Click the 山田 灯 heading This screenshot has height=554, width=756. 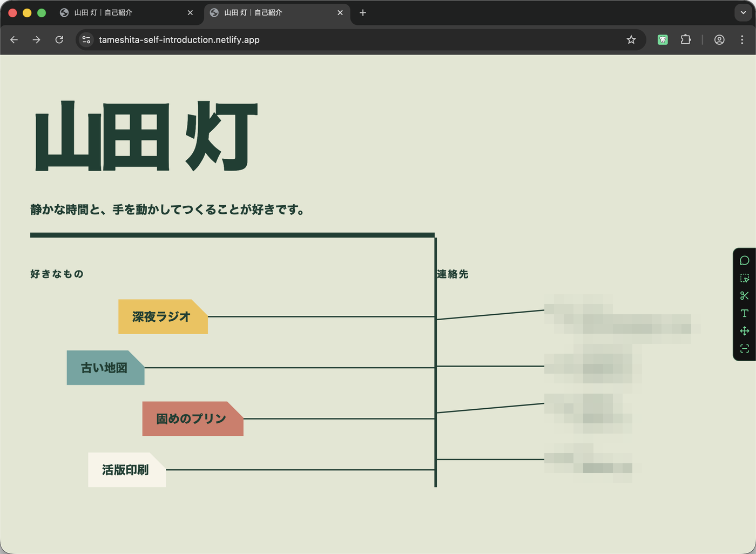[x=146, y=136]
